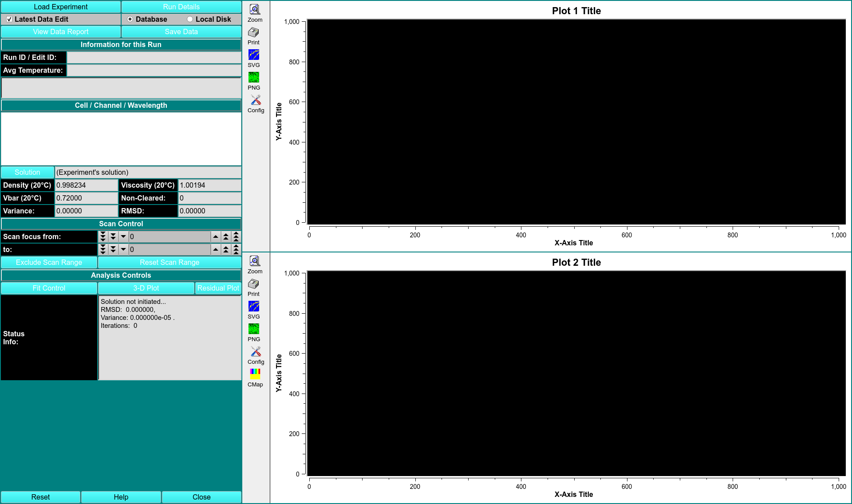The image size is (852, 504).
Task: Save Plot 1 using the PNG icon
Action: (x=254, y=78)
